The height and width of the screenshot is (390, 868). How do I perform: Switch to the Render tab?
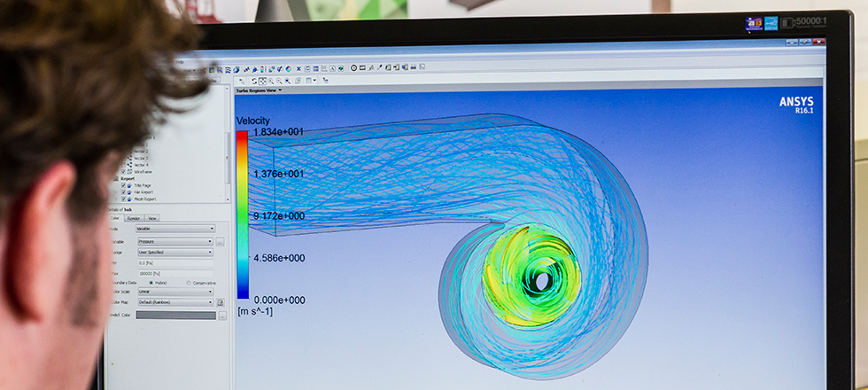point(133,218)
